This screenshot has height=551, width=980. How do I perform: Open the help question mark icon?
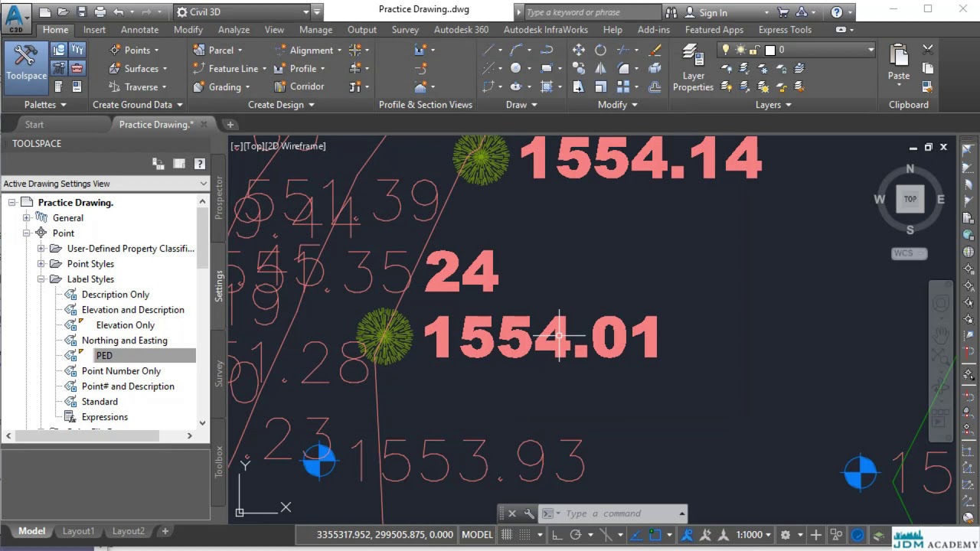point(837,12)
